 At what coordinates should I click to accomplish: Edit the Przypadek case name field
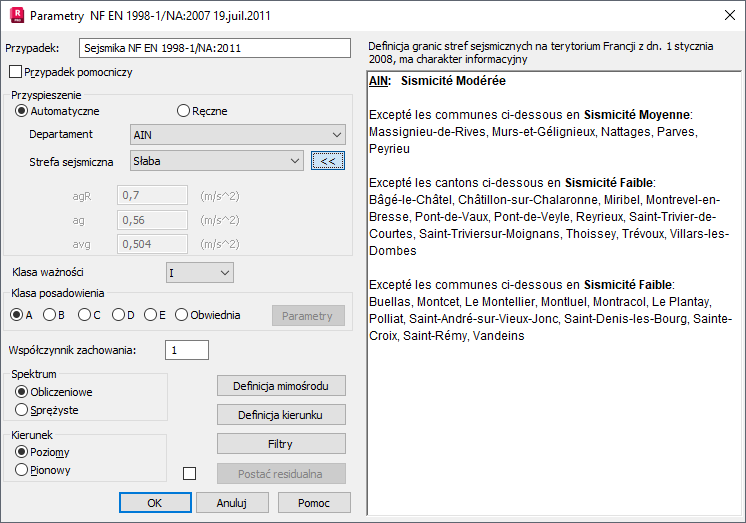[215, 48]
